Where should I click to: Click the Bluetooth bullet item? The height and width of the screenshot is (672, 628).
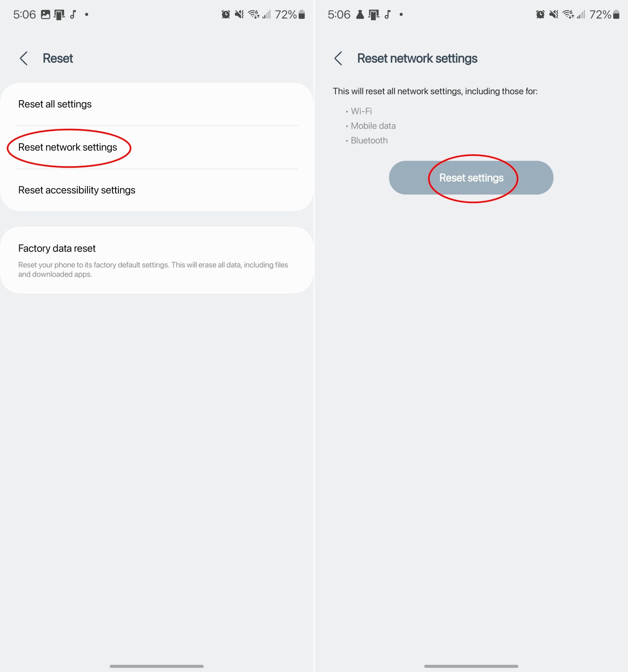pyautogui.click(x=369, y=140)
